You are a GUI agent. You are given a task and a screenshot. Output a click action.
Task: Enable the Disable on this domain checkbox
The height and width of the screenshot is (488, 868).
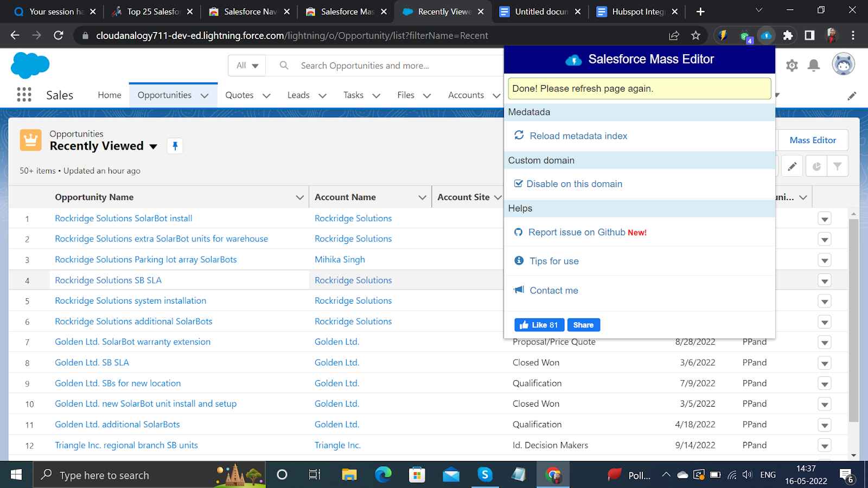[519, 183]
